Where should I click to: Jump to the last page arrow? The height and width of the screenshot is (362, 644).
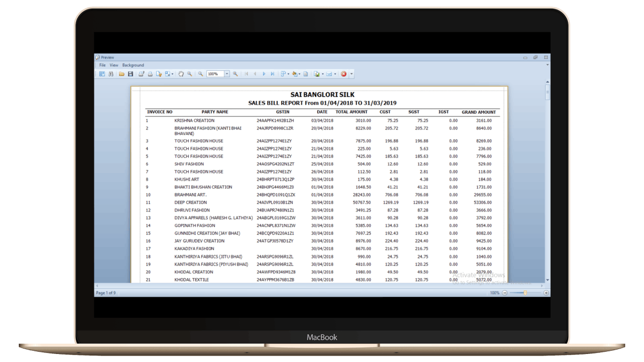point(273,74)
